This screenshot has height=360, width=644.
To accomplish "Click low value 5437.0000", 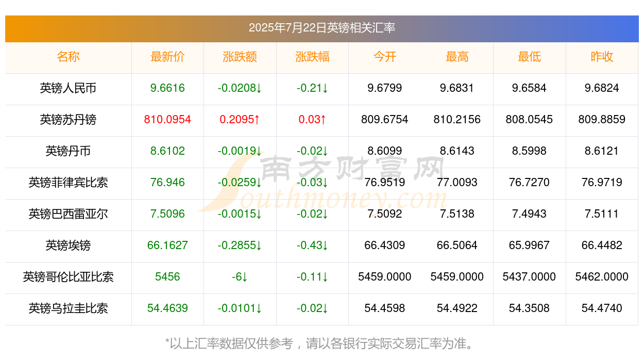I will tap(530, 277).
